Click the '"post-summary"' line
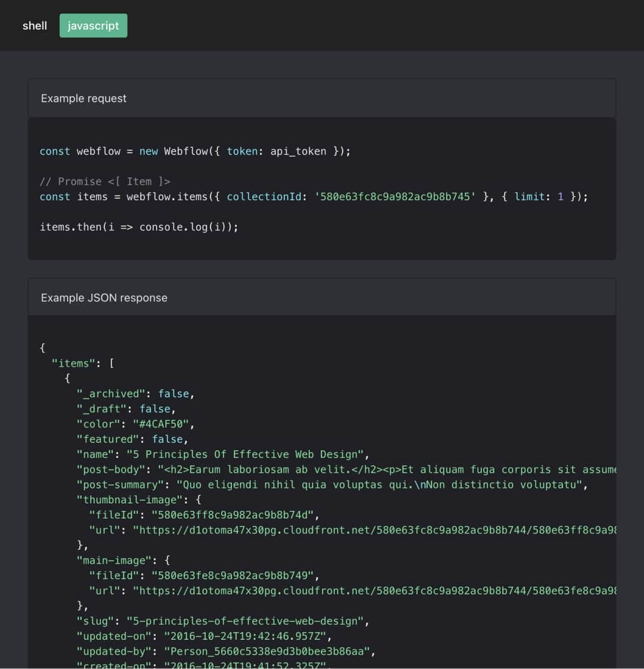Image resolution: width=644 pixels, height=669 pixels. click(332, 485)
